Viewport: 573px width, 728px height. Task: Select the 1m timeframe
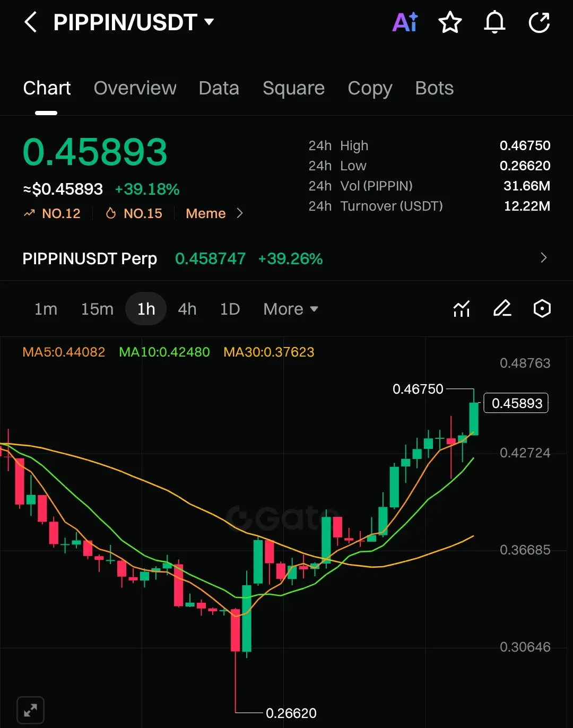pyautogui.click(x=46, y=309)
